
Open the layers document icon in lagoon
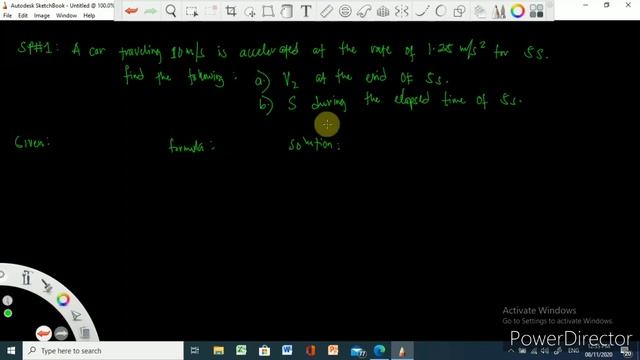(x=84, y=333)
